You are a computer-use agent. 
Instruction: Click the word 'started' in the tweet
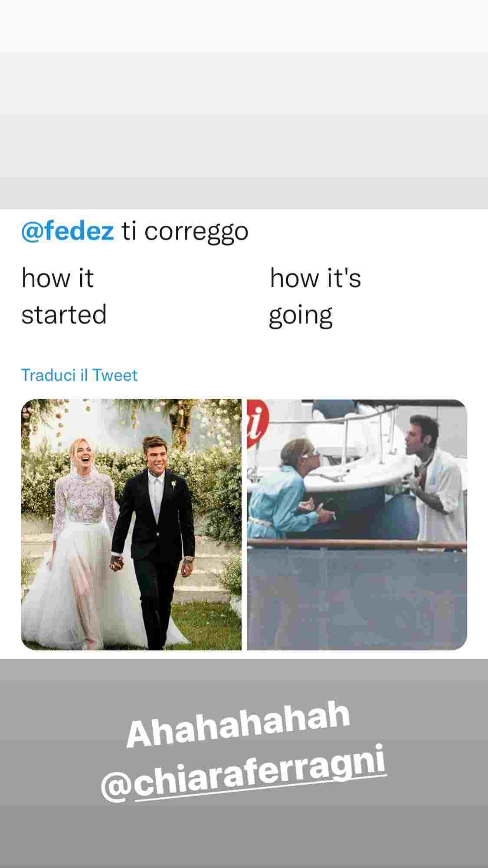click(64, 314)
